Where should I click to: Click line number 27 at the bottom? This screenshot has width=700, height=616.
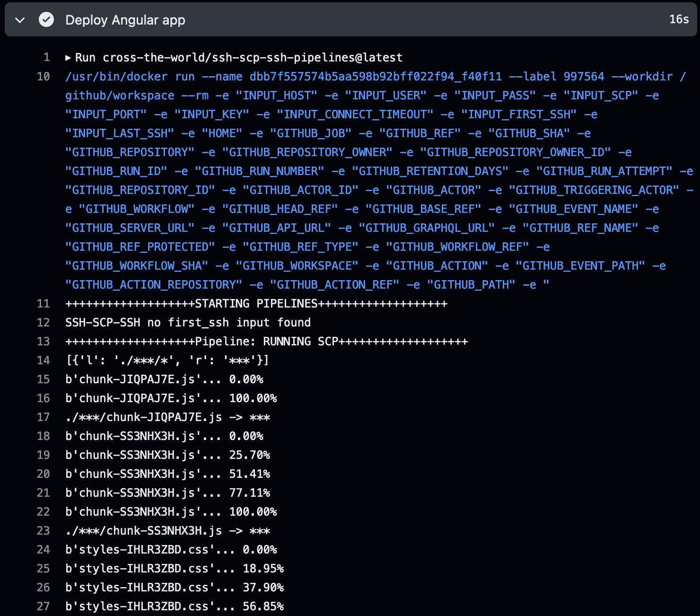pos(43,606)
